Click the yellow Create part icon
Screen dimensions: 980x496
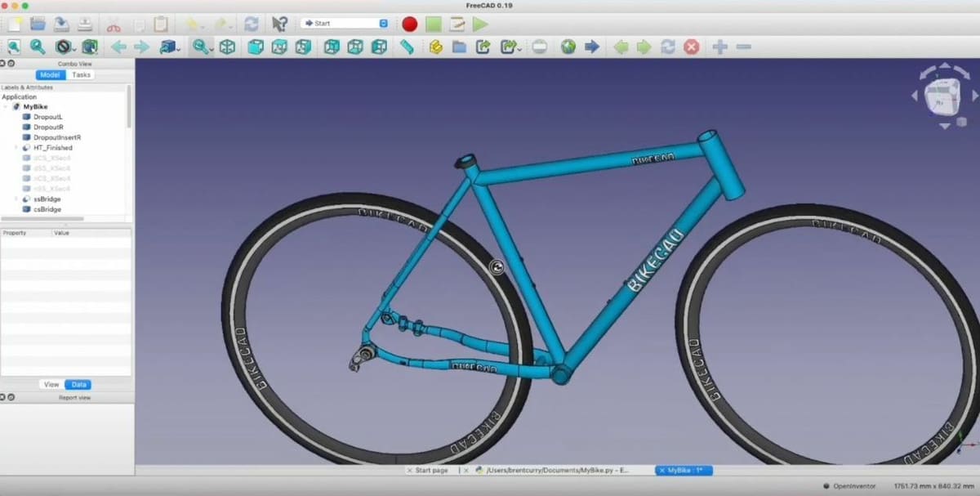pyautogui.click(x=435, y=47)
